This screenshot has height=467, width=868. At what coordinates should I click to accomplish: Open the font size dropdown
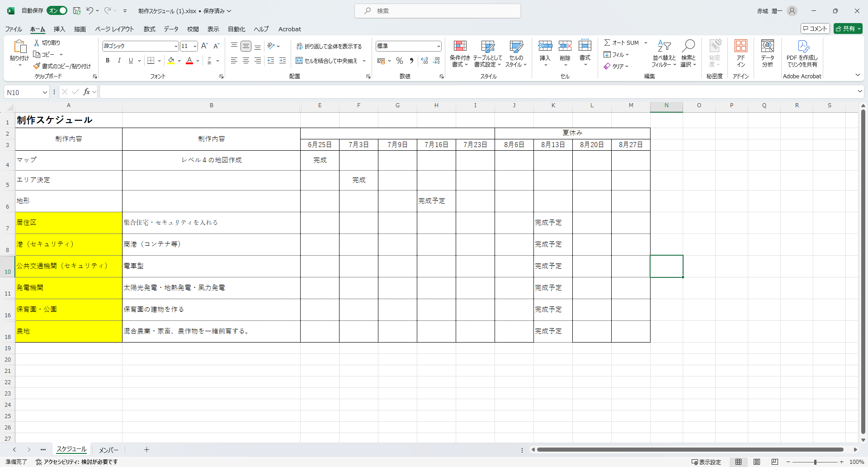(195, 46)
